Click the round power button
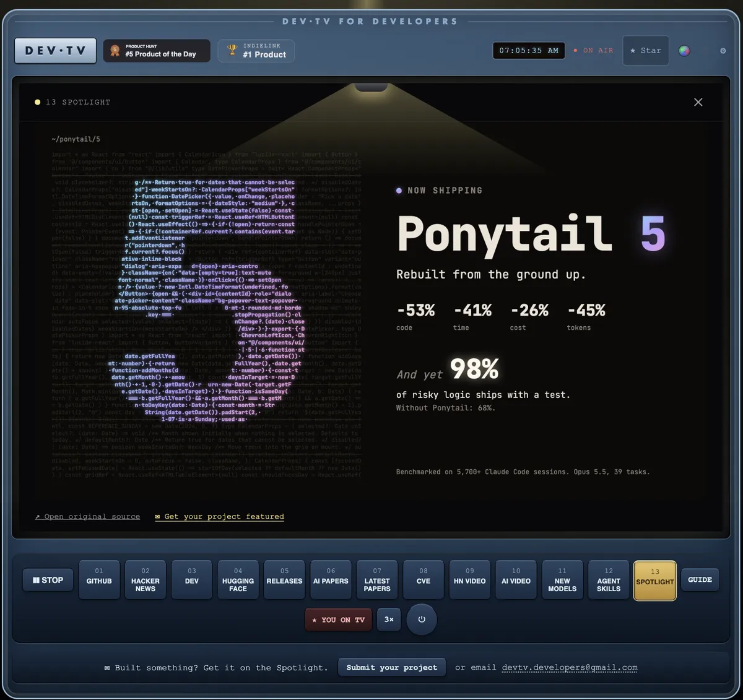The image size is (743, 700). point(422,619)
